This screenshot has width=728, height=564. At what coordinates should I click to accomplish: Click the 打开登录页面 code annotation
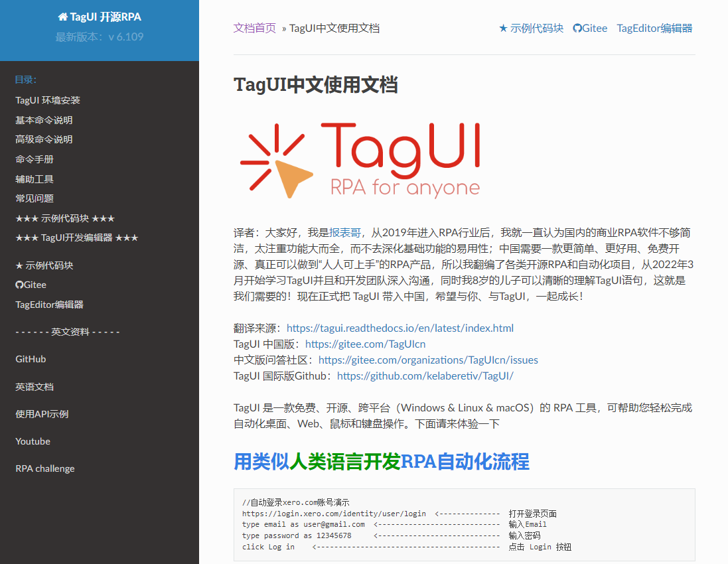coord(532,514)
